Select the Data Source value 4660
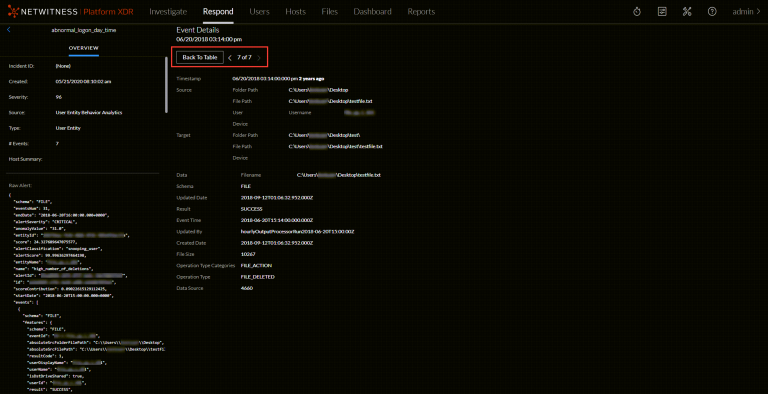This screenshot has height=394, width=768. (x=247, y=288)
